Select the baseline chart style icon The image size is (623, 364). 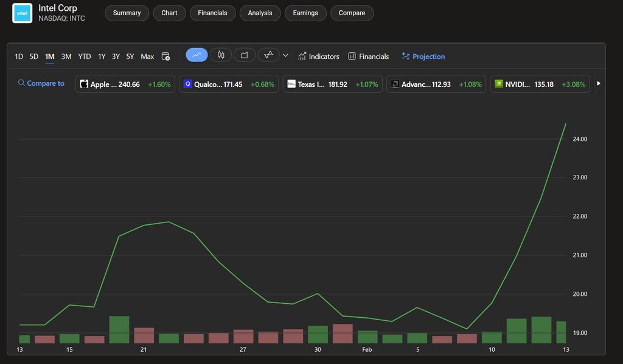point(268,55)
